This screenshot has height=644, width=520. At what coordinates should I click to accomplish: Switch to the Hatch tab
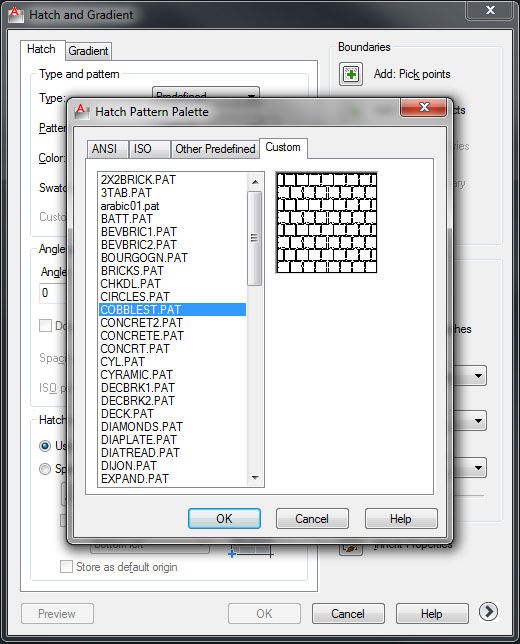pos(43,50)
